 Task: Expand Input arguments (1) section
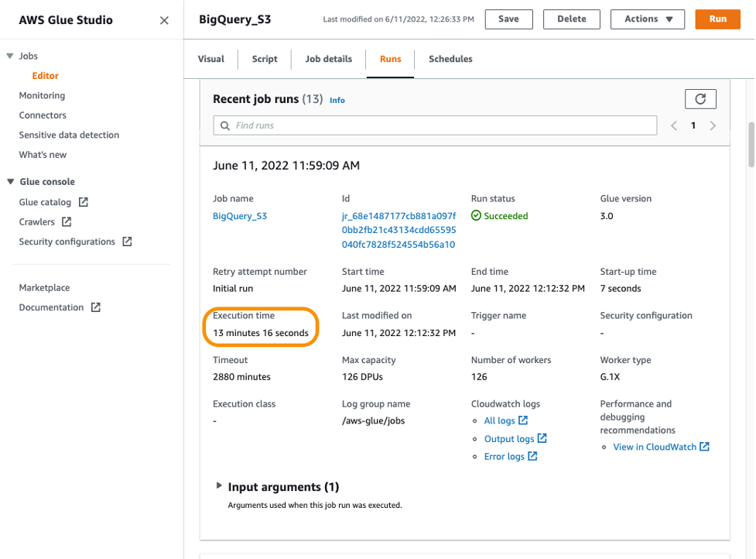point(220,486)
